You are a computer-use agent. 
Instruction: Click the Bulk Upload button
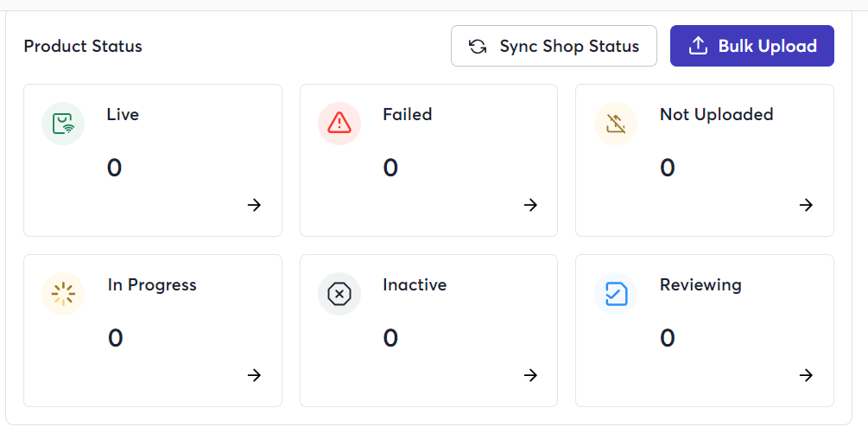(751, 46)
